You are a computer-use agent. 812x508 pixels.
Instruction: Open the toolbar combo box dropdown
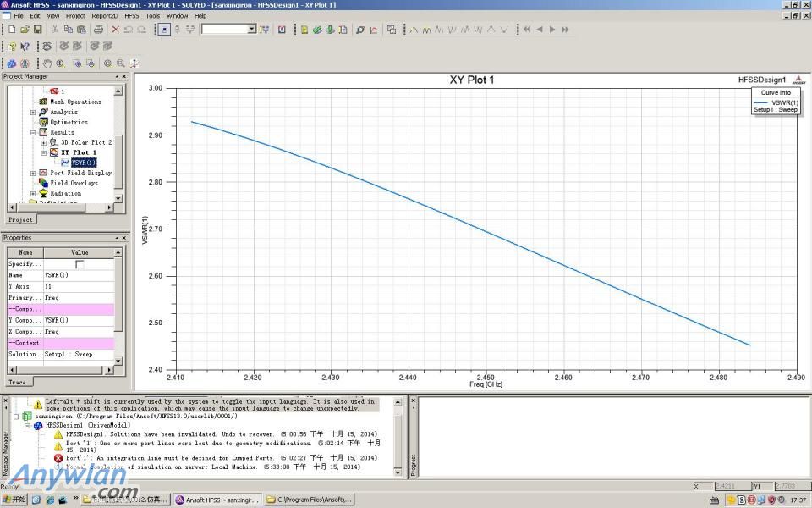pyautogui.click(x=251, y=30)
